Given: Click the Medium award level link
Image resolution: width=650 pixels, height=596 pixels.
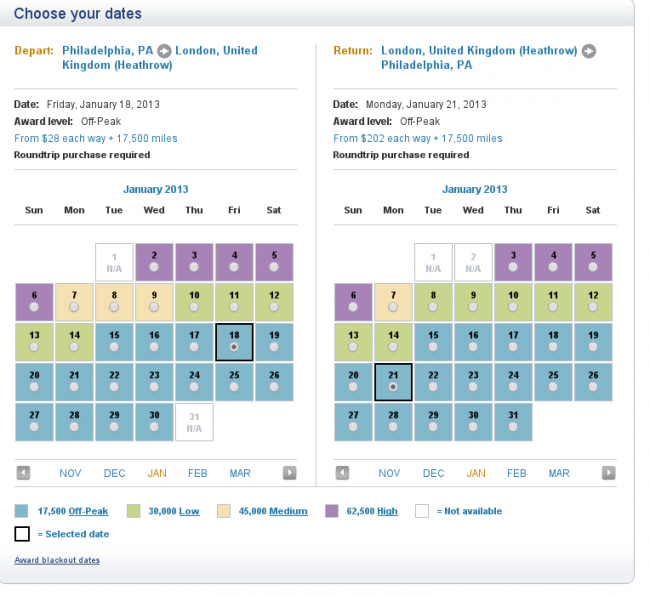Looking at the screenshot, I should (x=288, y=511).
